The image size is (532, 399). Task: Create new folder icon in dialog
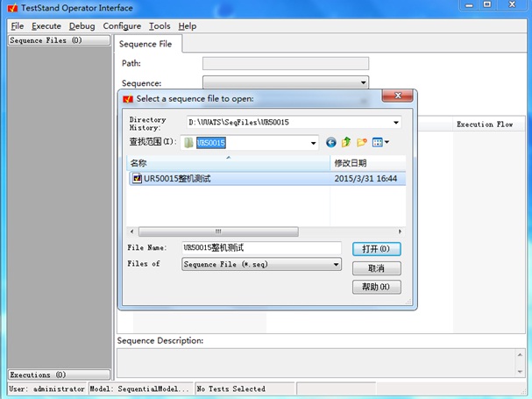[362, 142]
